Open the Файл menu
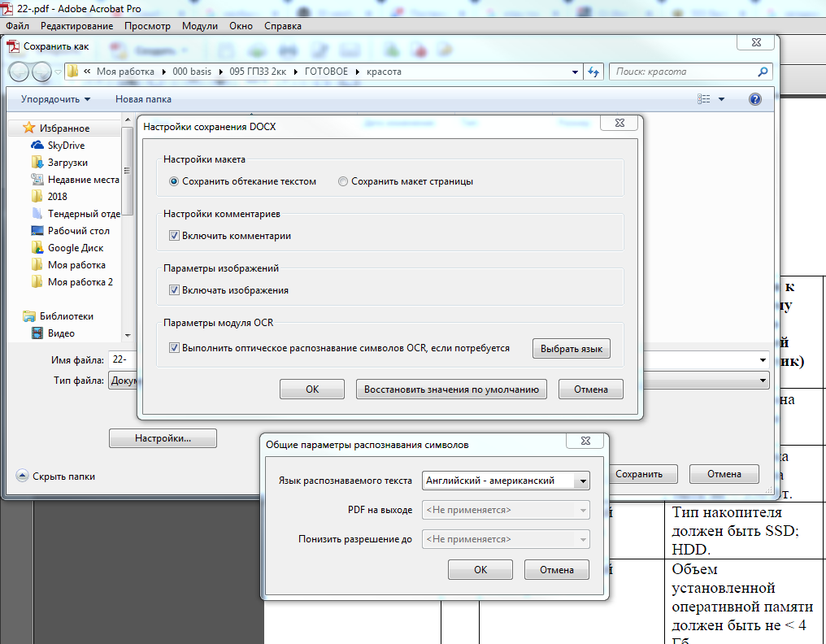826x644 pixels. click(17, 26)
